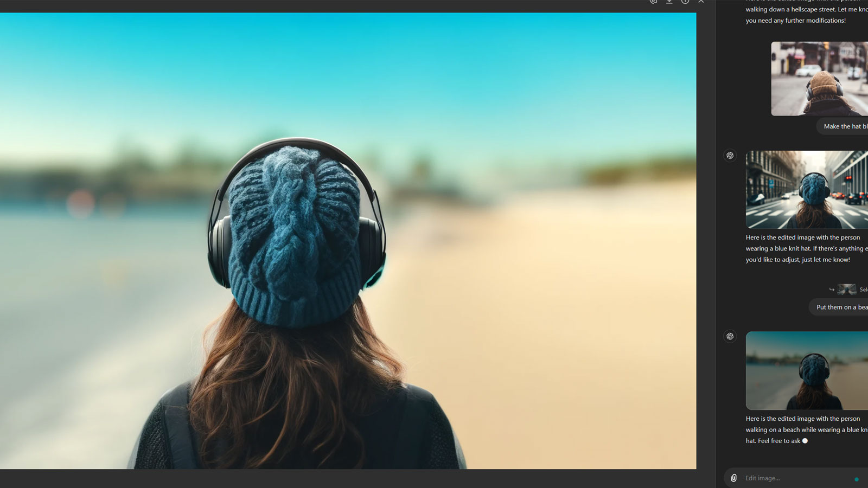The height and width of the screenshot is (488, 868).
Task: Open the blue hat city street thumbnail
Action: pyautogui.click(x=807, y=190)
